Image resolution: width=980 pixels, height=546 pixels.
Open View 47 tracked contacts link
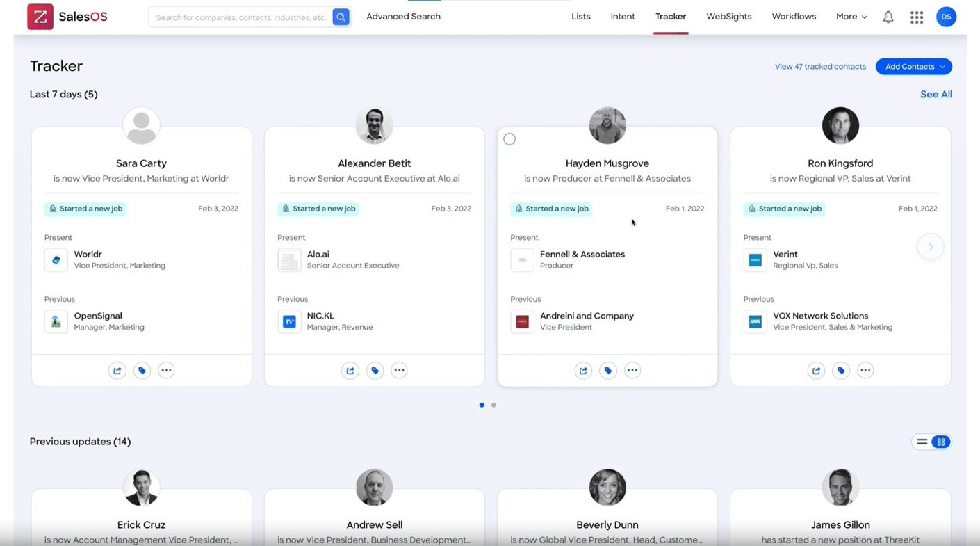tap(820, 66)
